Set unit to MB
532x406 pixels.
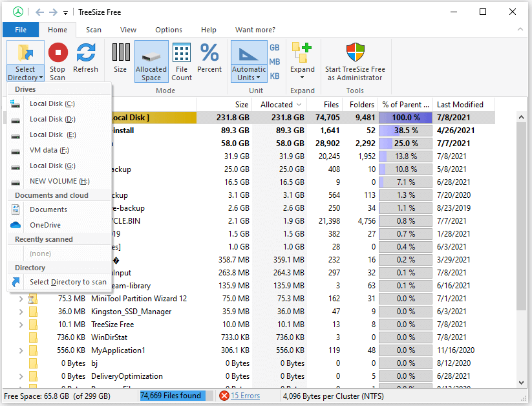click(275, 62)
